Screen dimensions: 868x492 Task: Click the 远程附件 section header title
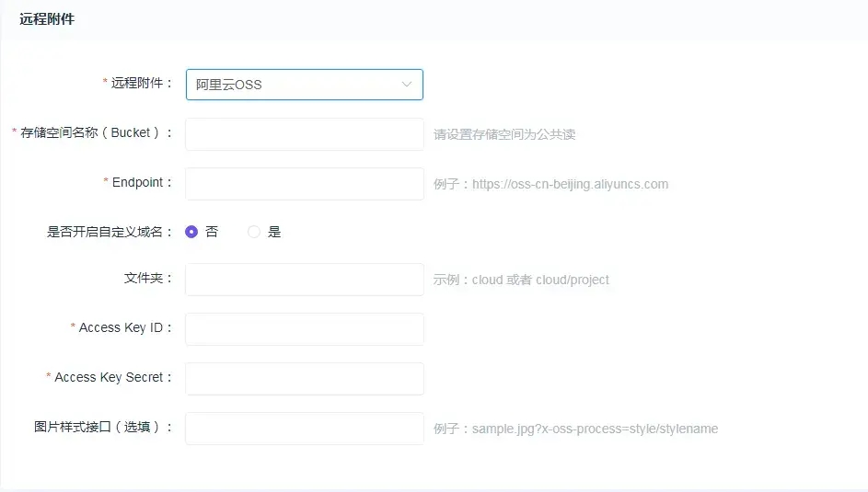[x=47, y=18]
